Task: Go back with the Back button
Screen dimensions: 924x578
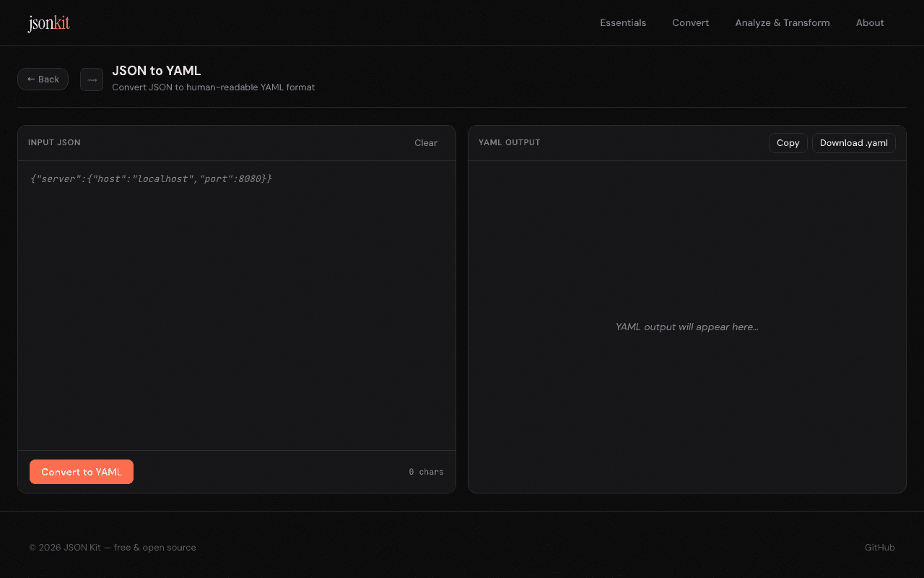Action: 43,79
